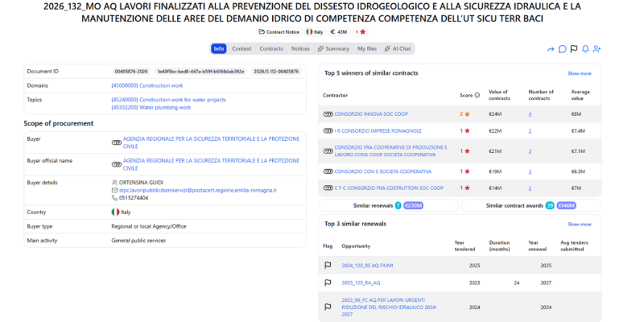Click the 2 star score for CONSORZIO INNOVA
Viewport: 644px width, 322px height.
pos(464,114)
